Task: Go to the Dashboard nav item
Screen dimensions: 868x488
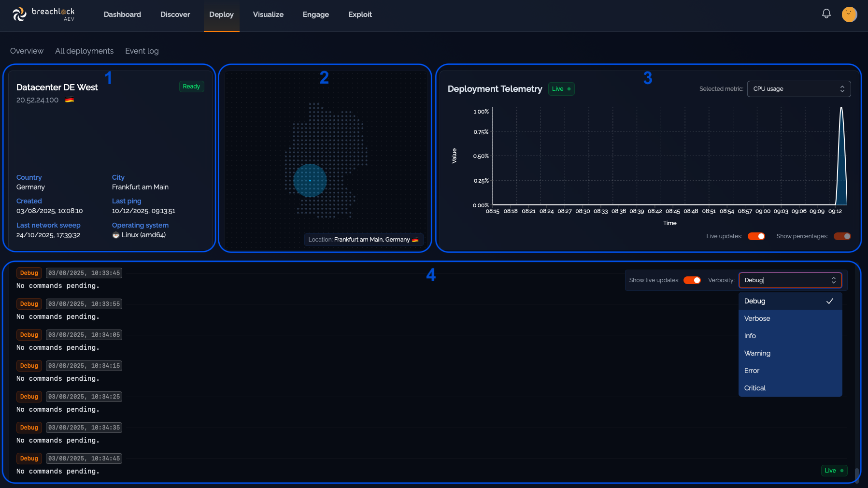Action: [122, 14]
